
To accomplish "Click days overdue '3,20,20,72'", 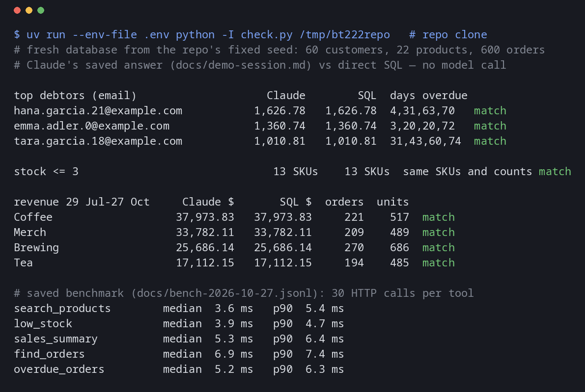I will tap(422, 126).
